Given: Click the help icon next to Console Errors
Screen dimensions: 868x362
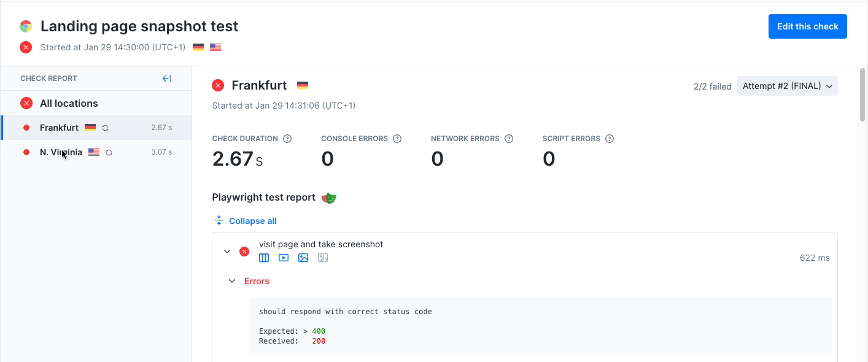Looking at the screenshot, I should tap(397, 139).
